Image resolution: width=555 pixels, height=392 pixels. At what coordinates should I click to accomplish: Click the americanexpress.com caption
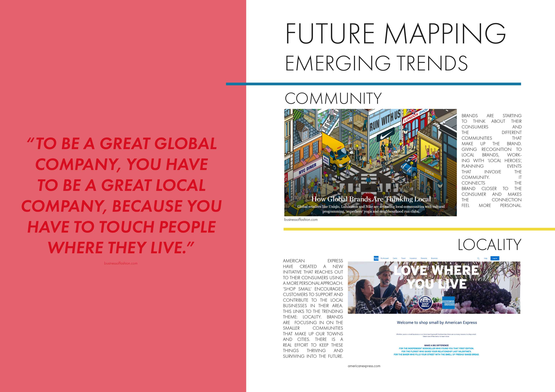coord(364,366)
